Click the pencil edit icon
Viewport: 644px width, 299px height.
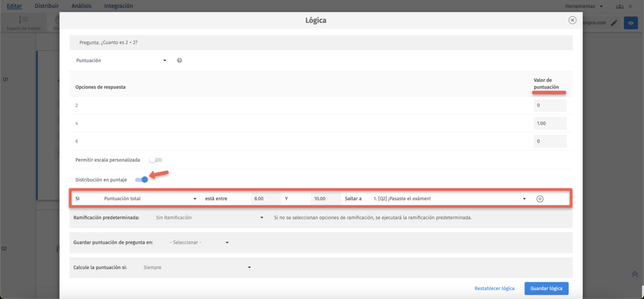614,23
